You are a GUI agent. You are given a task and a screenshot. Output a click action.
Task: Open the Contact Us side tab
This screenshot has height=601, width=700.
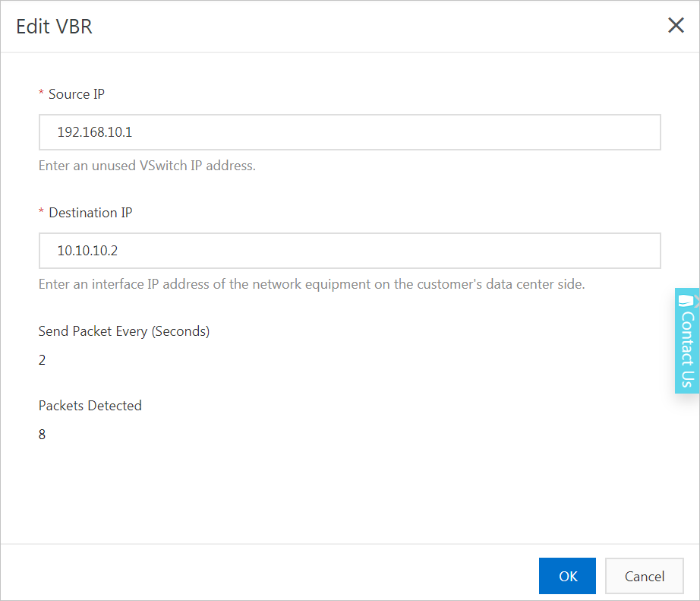pyautogui.click(x=687, y=341)
